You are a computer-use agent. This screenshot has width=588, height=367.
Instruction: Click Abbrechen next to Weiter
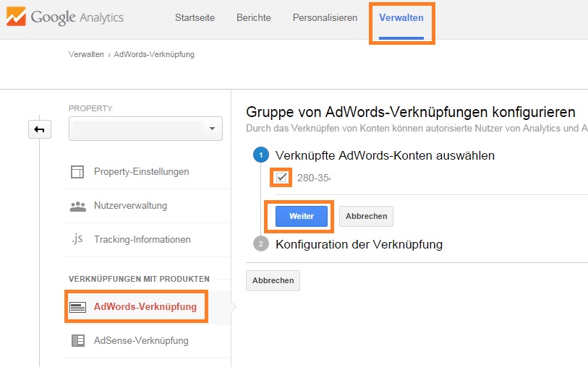367,216
